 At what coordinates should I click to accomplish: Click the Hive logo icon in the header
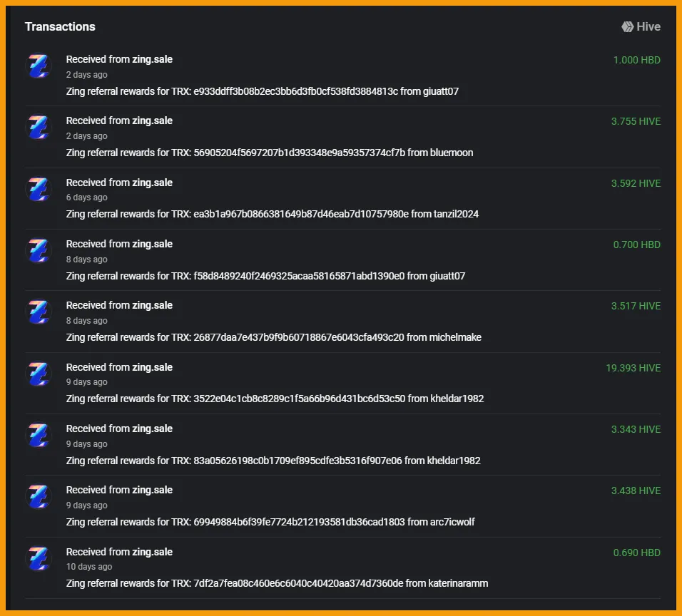(x=627, y=27)
